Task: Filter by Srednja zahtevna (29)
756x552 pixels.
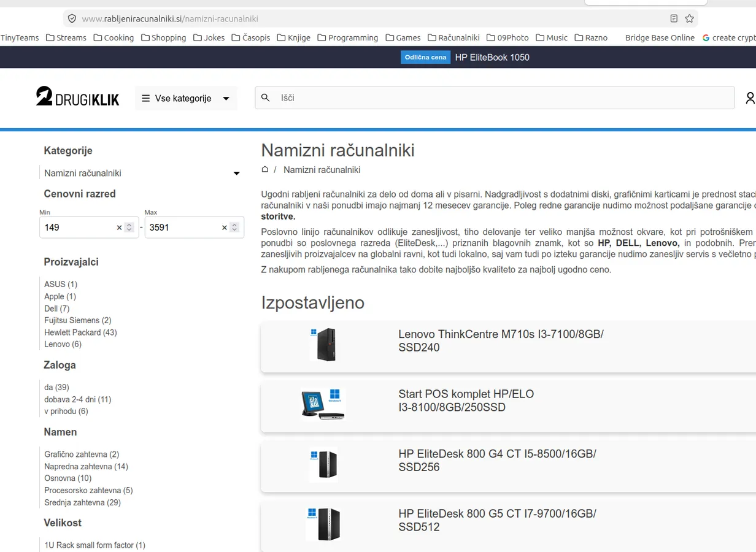Action: pos(83,502)
